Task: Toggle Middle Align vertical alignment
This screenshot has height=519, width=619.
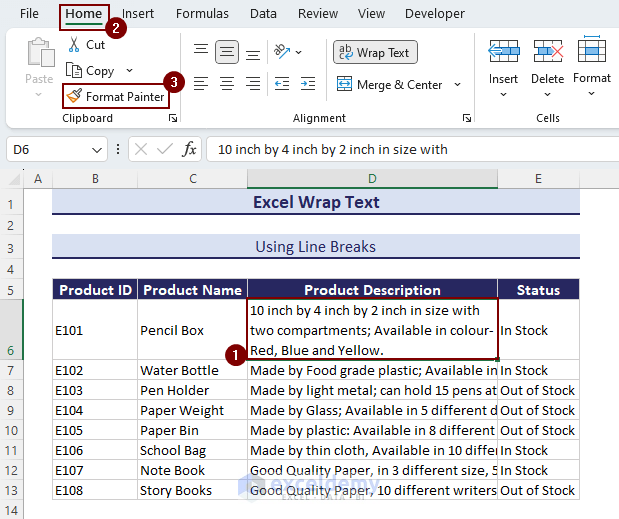Action: pos(227,51)
